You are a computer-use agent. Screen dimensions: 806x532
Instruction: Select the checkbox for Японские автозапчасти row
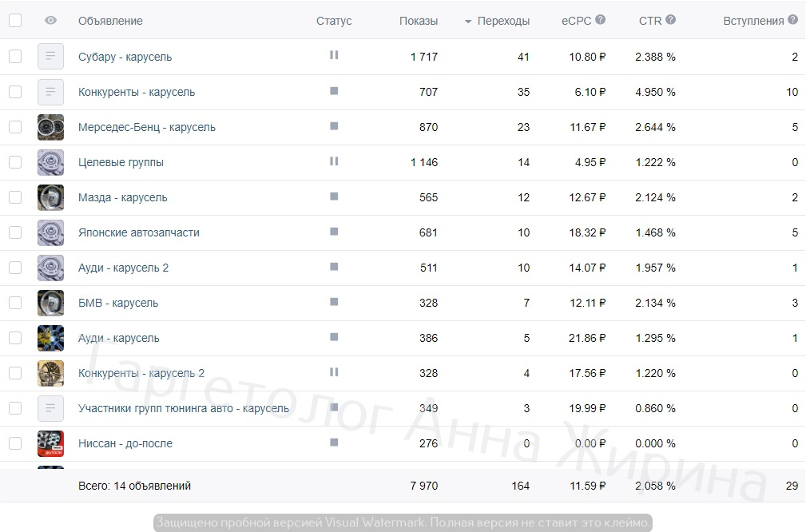click(x=15, y=232)
